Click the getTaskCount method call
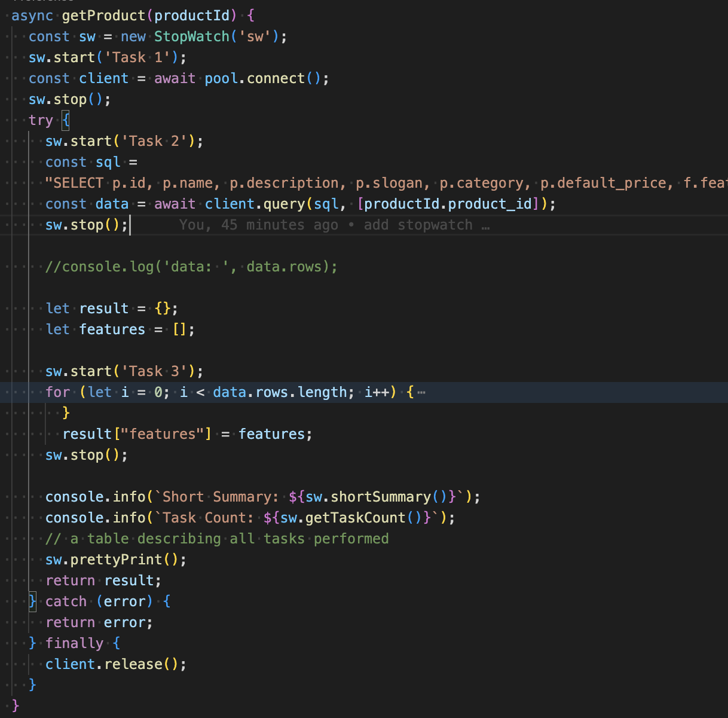This screenshot has width=728, height=718. [x=356, y=518]
